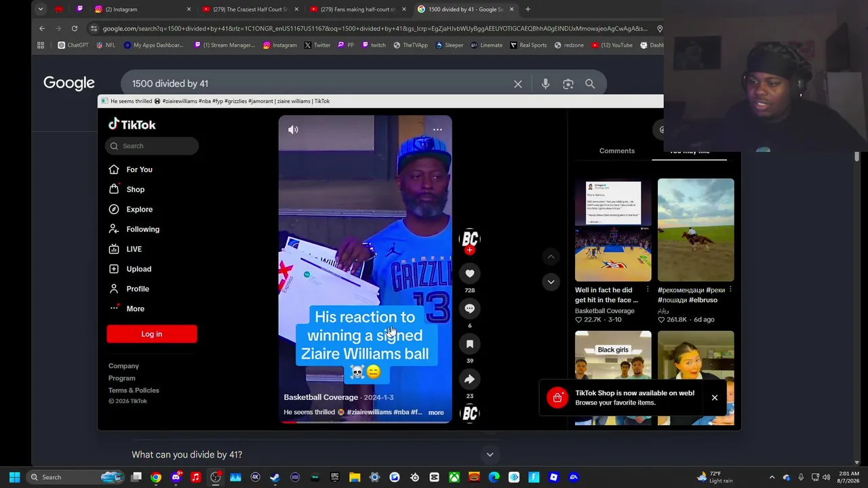The height and width of the screenshot is (488, 868).
Task: Select the Comments tab
Action: coord(617,150)
